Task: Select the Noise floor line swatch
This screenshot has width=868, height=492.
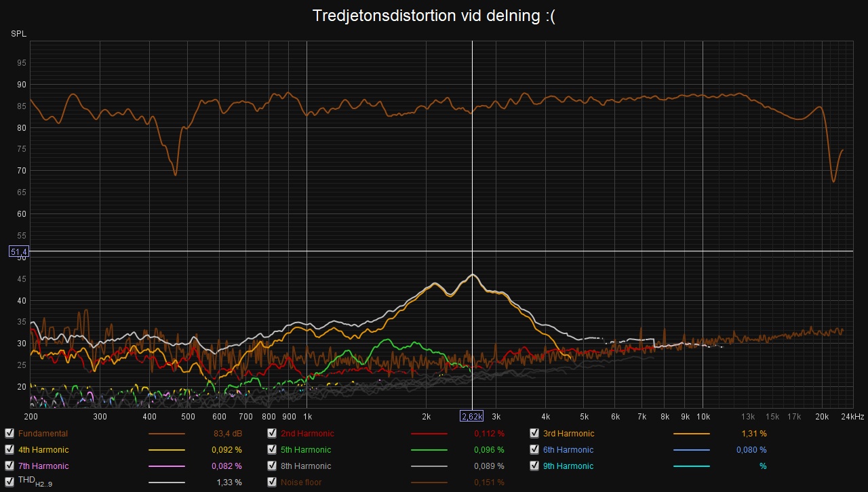Action: pos(429,483)
